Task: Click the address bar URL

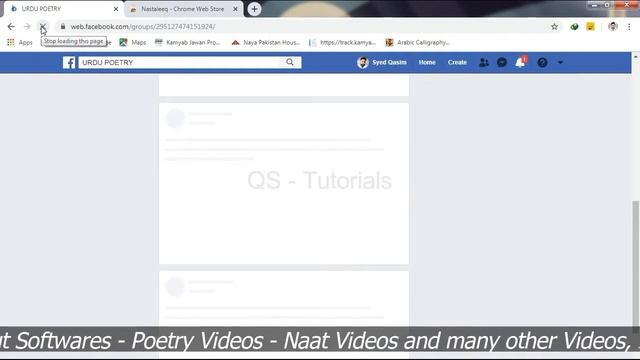Action: 143,27
